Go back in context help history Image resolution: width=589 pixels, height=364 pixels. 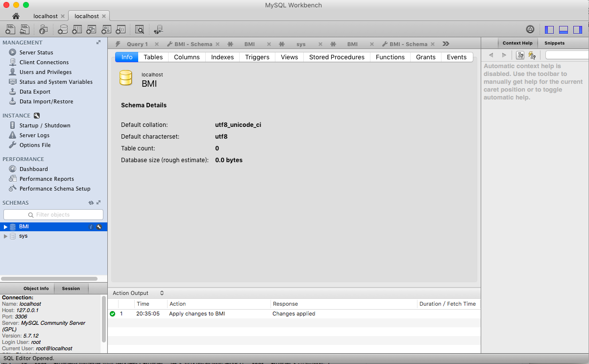pos(491,55)
